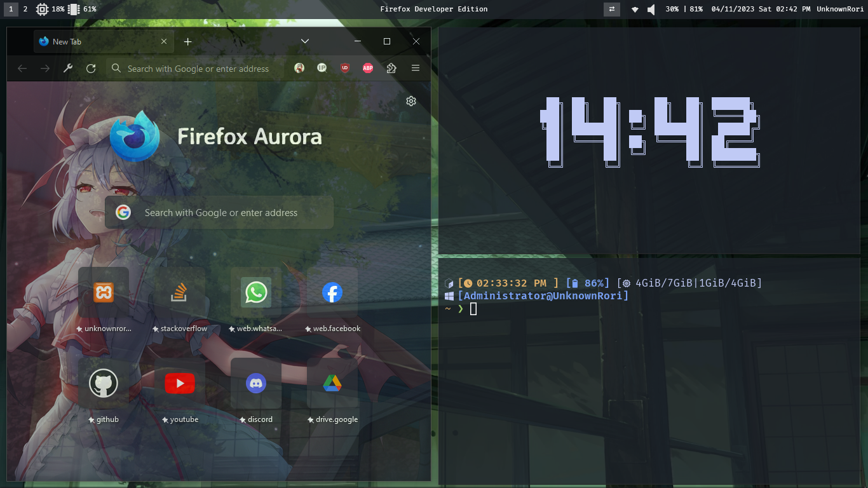The image size is (868, 488).
Task: Click the Firefox Developer Edition window title
Action: 434,9
